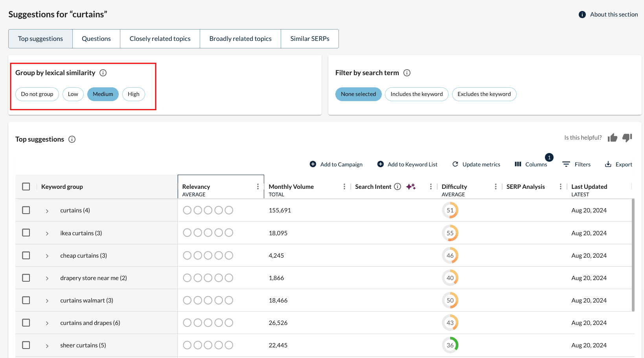Set lexical similarity grouping to High

pos(133,94)
